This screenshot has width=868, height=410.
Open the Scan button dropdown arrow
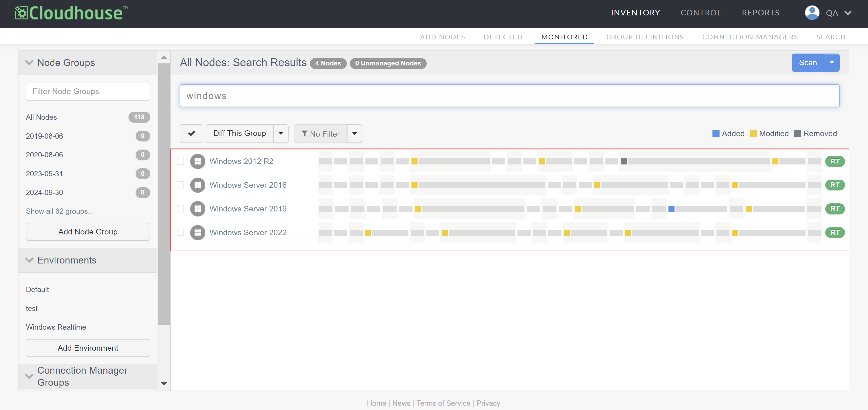(832, 63)
